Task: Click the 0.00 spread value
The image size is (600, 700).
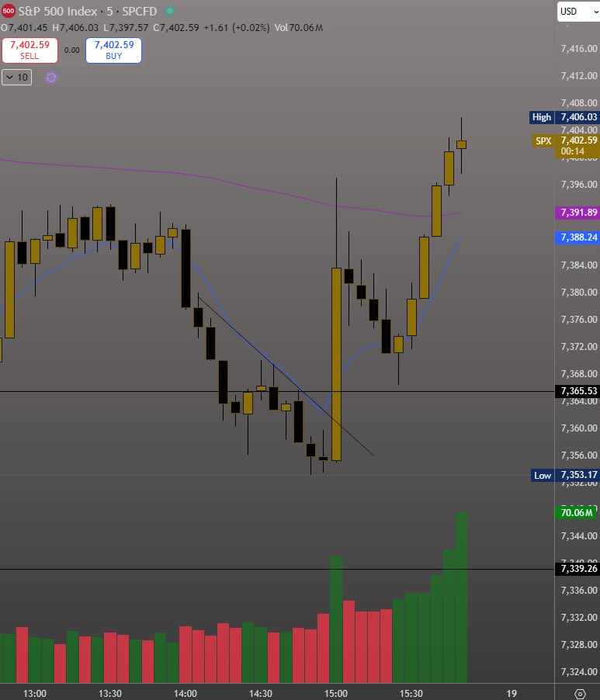Action: point(72,50)
